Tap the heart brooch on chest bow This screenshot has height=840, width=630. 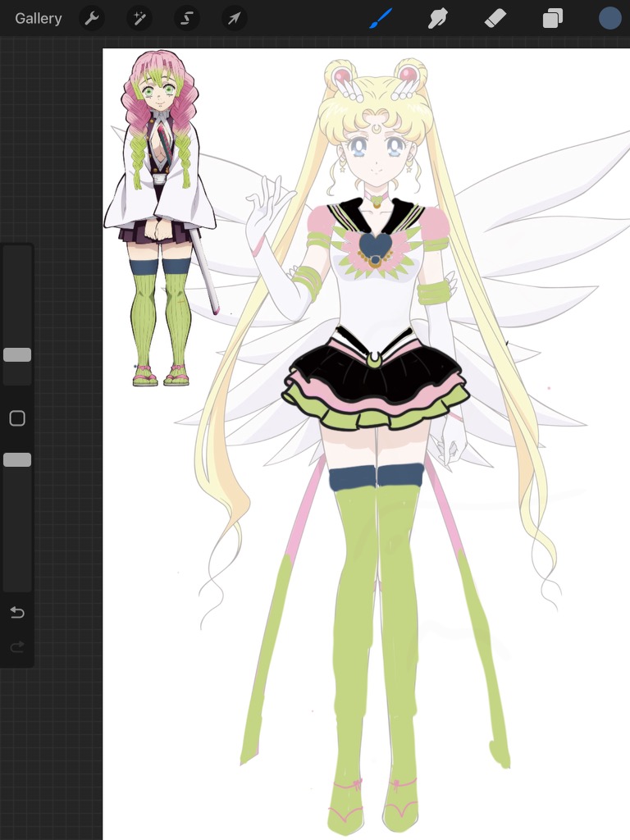pyautogui.click(x=375, y=248)
